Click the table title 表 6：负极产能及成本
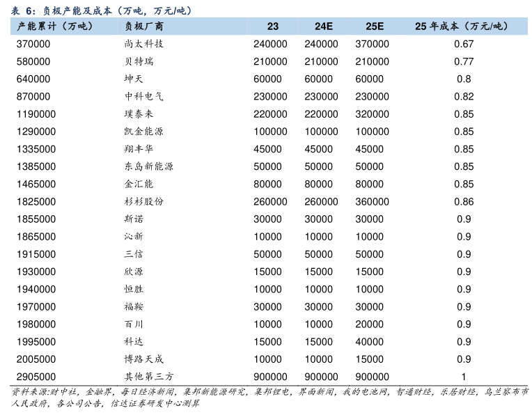The width and height of the screenshot is (532, 415). point(101,10)
